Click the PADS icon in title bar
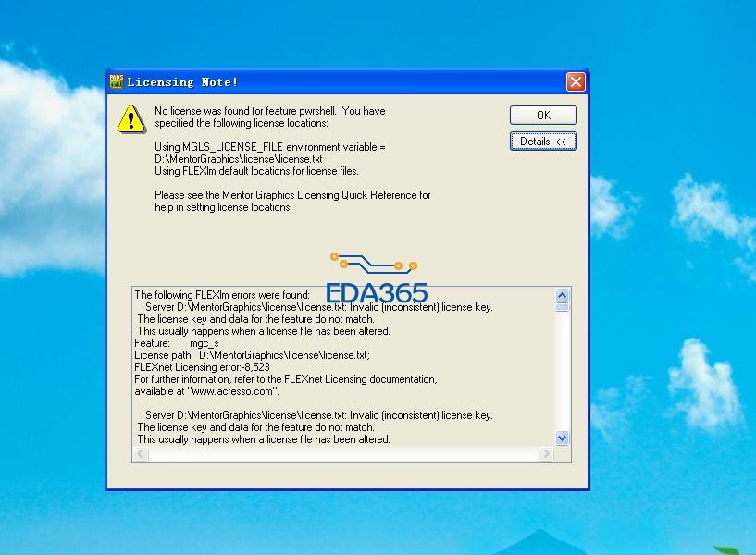The height and width of the screenshot is (555, 756). click(x=117, y=81)
